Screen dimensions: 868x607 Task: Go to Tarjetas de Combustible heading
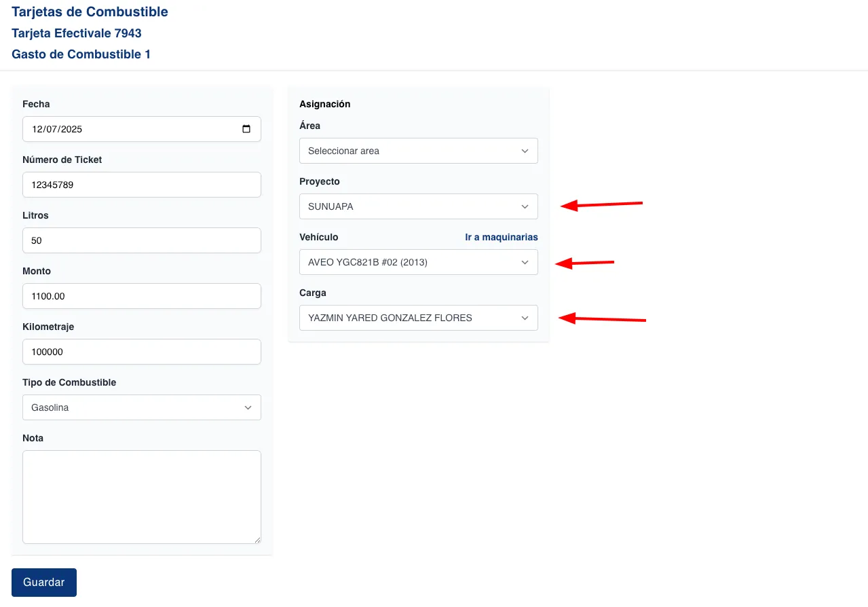(x=90, y=12)
